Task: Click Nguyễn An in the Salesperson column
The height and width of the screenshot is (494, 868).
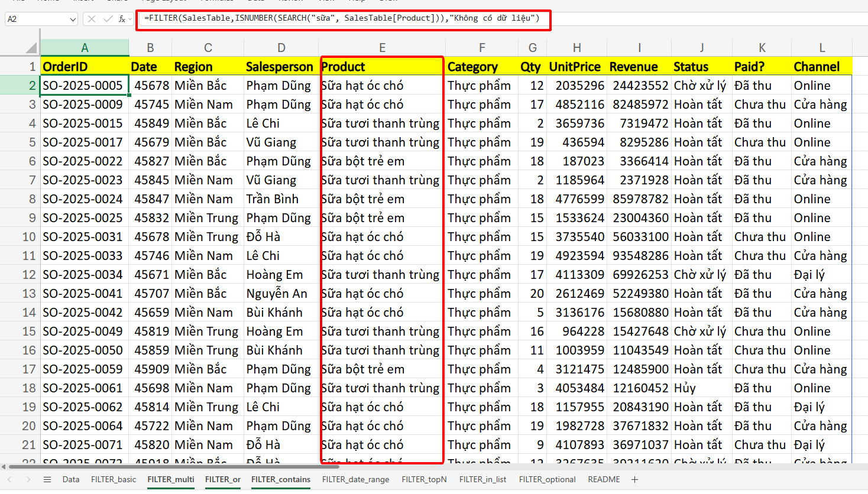Action: 281,294
